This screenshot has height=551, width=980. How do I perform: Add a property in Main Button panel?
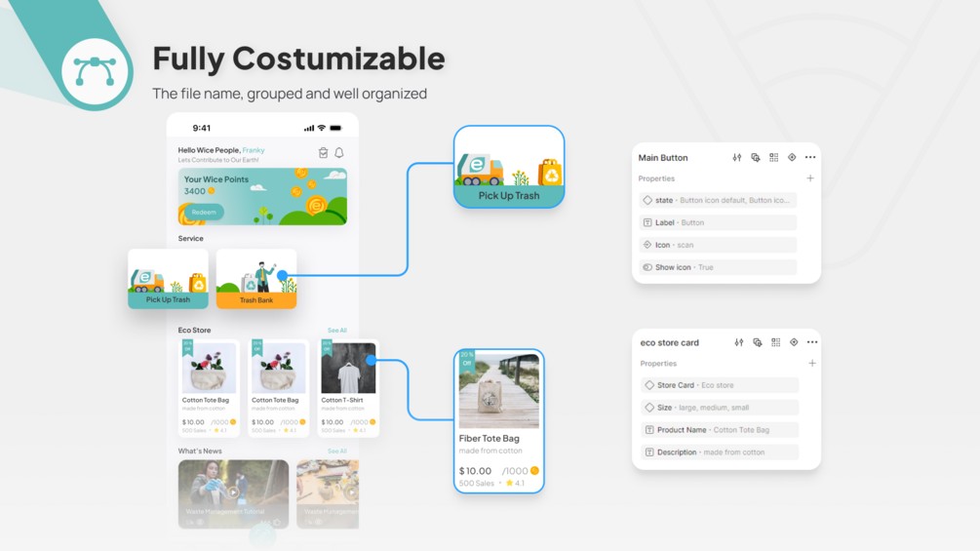[x=810, y=178]
